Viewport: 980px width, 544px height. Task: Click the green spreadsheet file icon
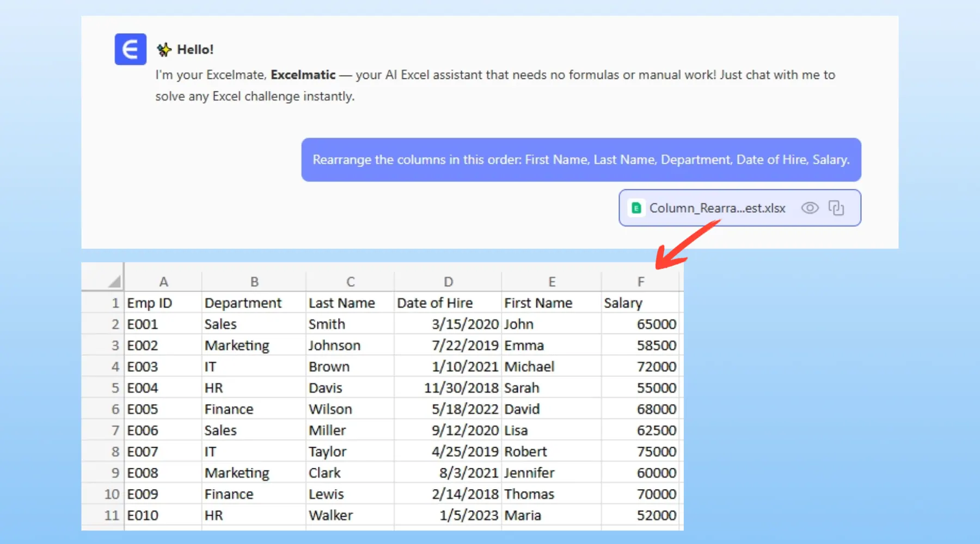click(x=636, y=208)
